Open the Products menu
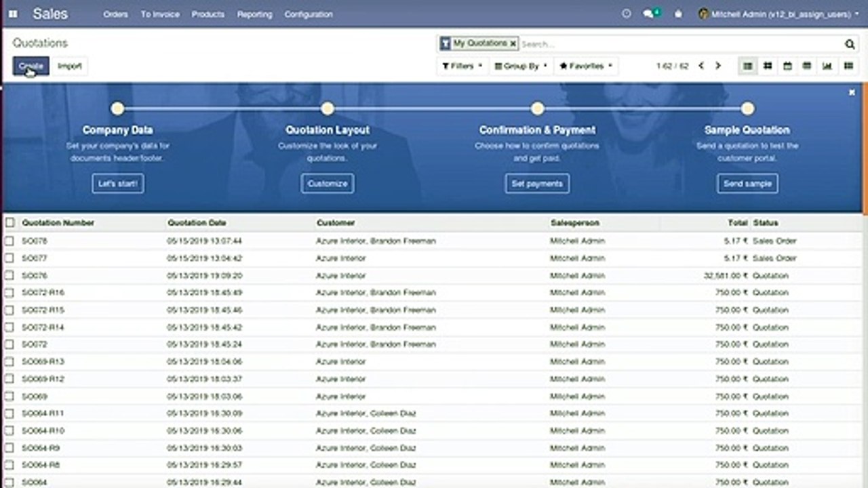This screenshot has height=488, width=868. coord(208,14)
